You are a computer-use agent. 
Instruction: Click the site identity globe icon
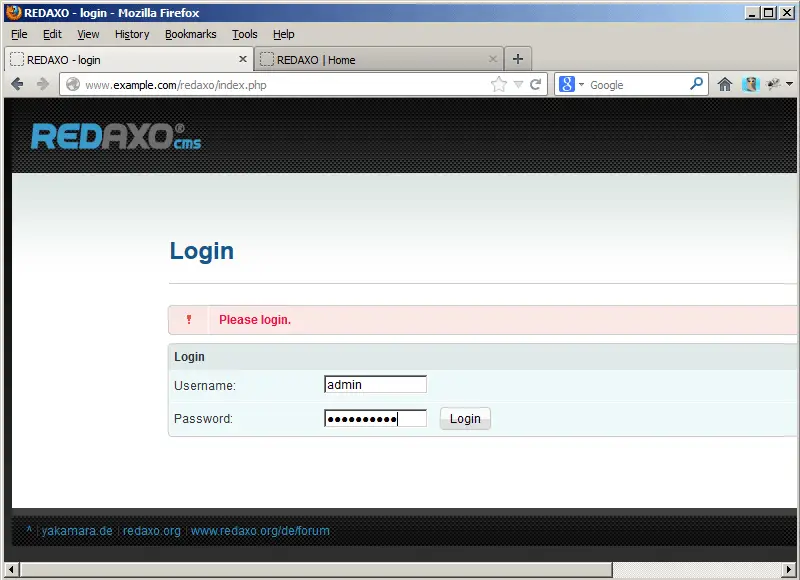(73, 84)
